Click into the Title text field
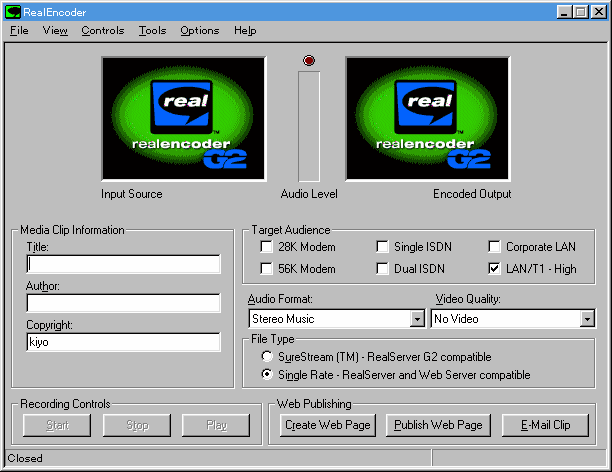 123,264
